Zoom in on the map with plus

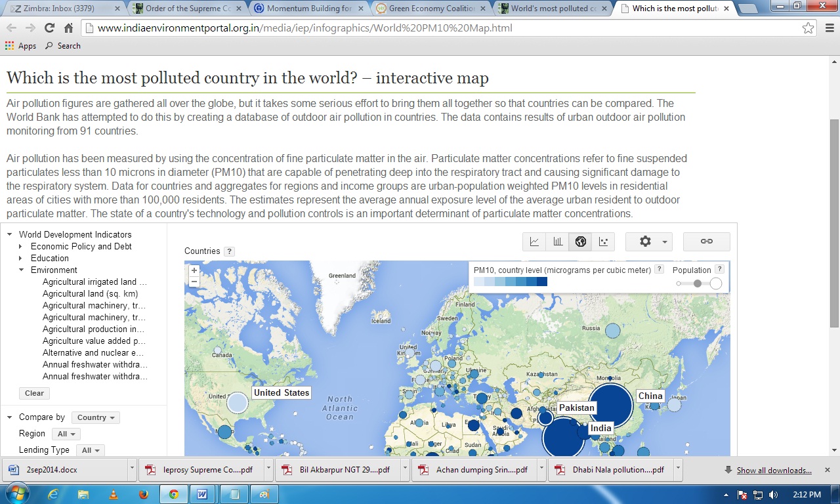(x=194, y=270)
